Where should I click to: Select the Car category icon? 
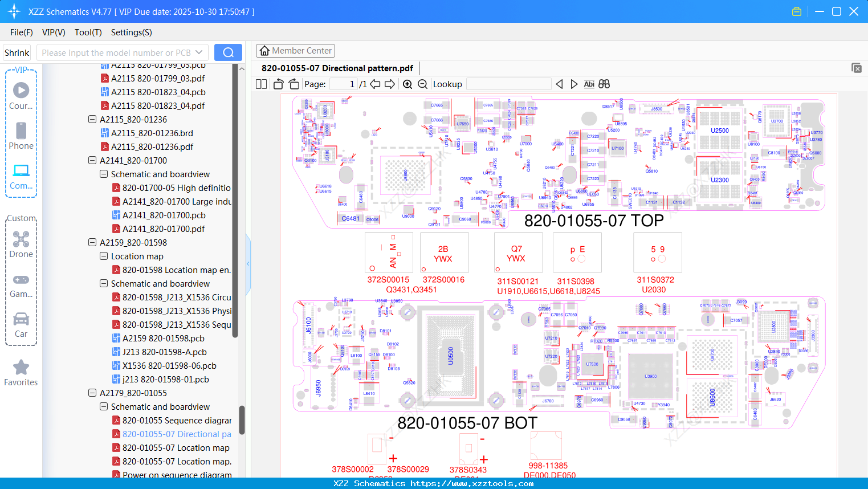click(21, 324)
